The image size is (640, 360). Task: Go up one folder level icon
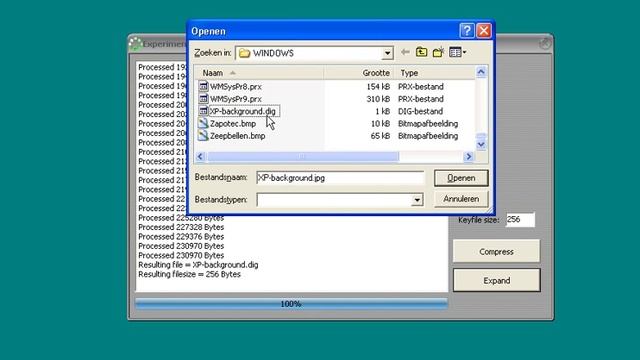pyautogui.click(x=422, y=52)
